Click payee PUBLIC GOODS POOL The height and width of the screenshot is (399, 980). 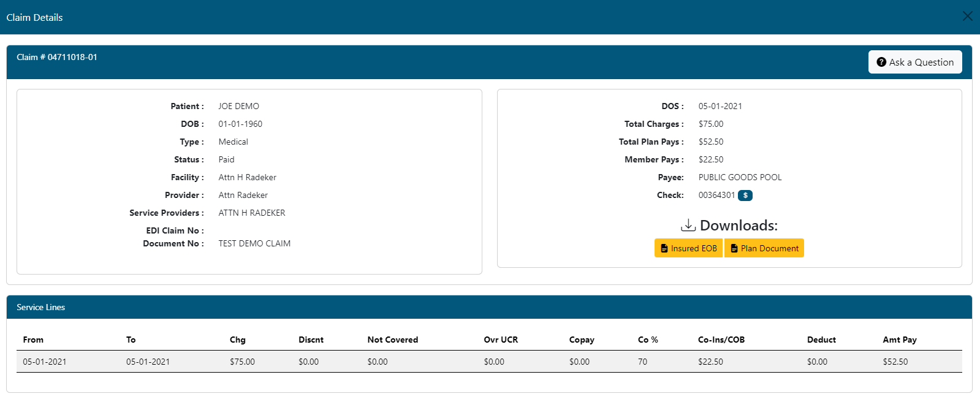tap(740, 177)
